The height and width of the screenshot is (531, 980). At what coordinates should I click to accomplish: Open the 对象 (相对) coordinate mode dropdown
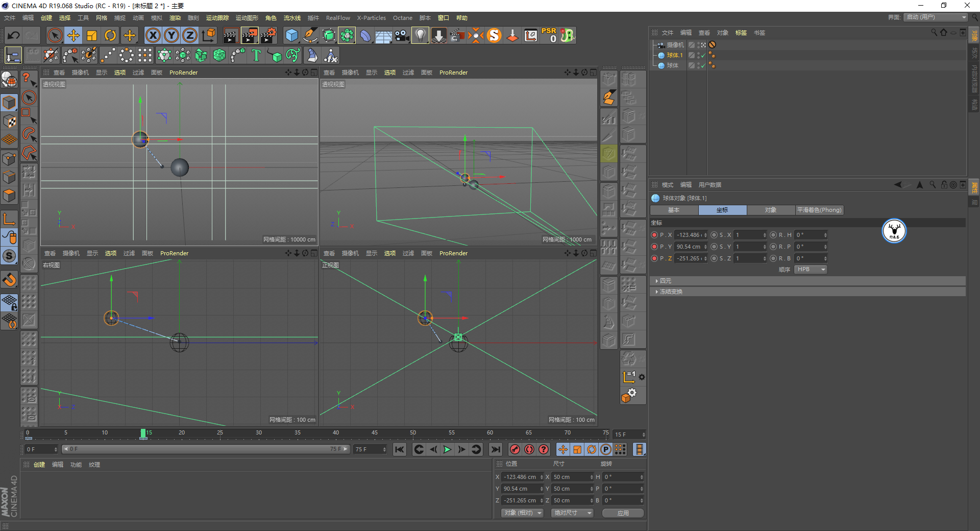[x=523, y=513]
